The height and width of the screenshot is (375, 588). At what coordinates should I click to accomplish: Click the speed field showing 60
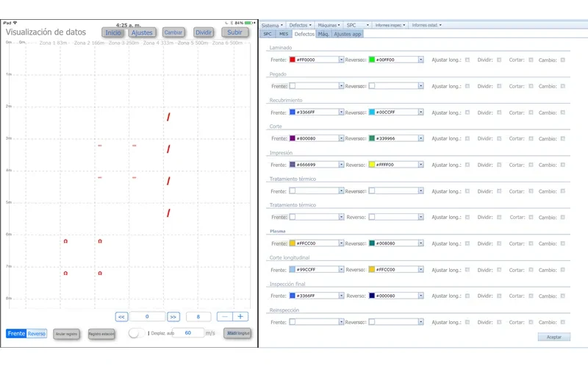(x=188, y=332)
